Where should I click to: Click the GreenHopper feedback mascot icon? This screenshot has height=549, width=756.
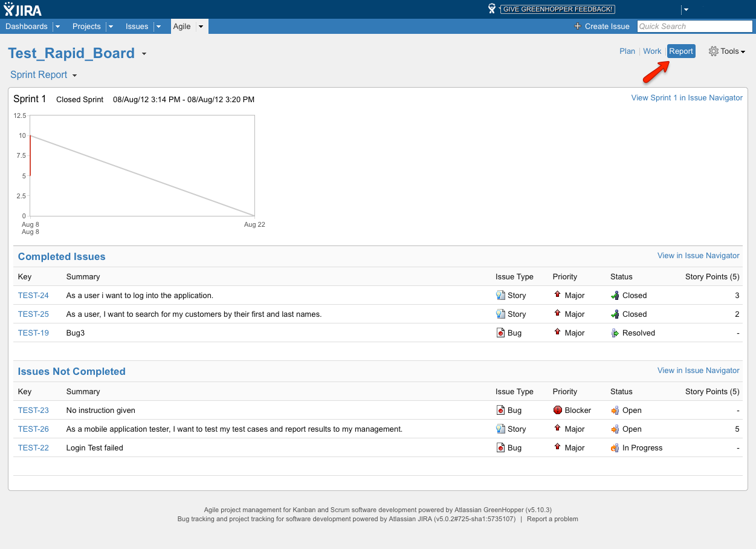492,8
